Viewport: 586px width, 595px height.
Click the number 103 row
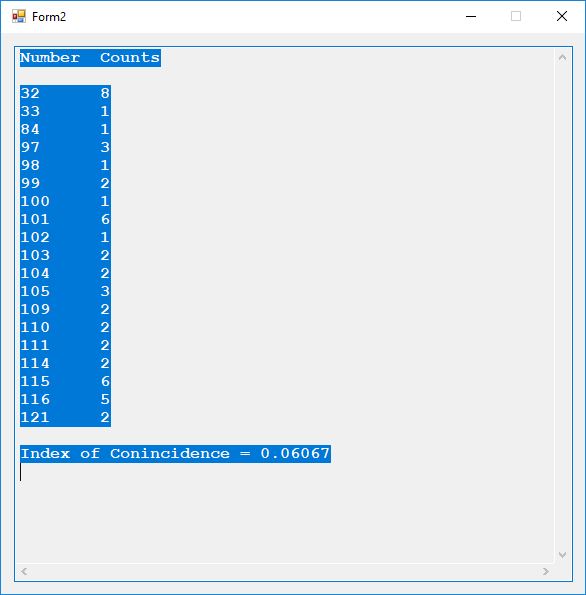65,255
